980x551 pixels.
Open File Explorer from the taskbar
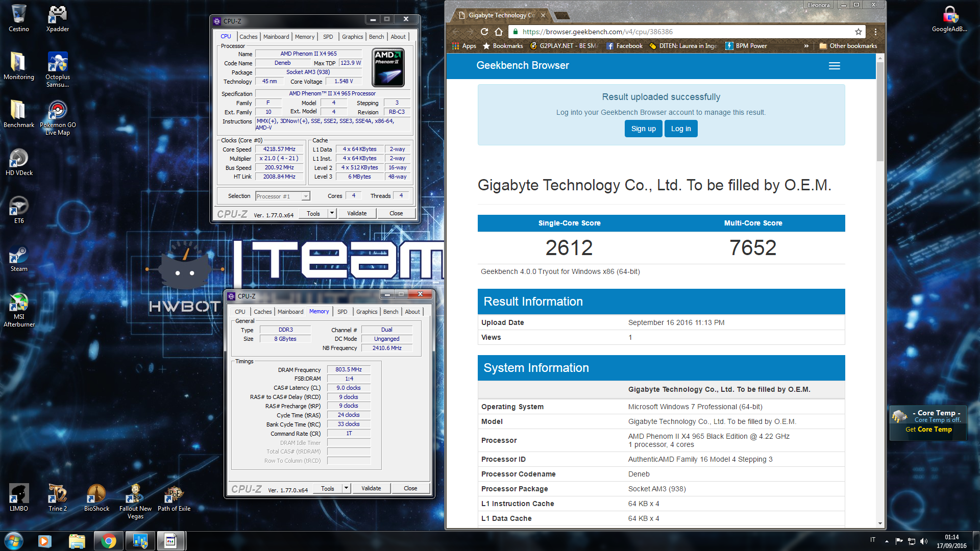click(77, 541)
